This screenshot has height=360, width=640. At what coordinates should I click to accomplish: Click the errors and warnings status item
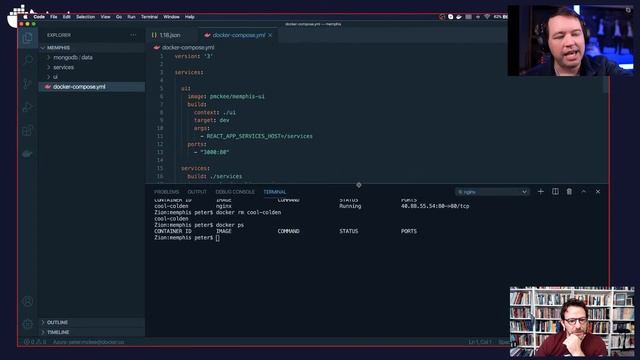pyautogui.click(x=35, y=342)
